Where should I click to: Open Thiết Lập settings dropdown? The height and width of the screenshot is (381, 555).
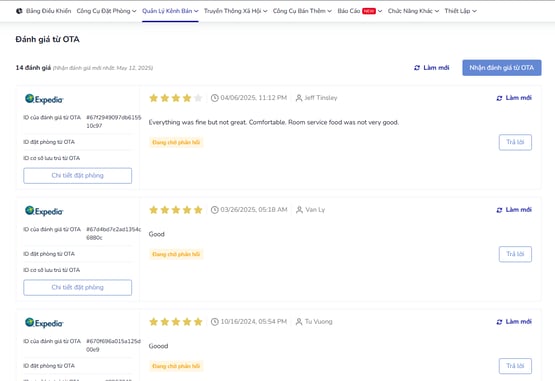click(x=460, y=11)
